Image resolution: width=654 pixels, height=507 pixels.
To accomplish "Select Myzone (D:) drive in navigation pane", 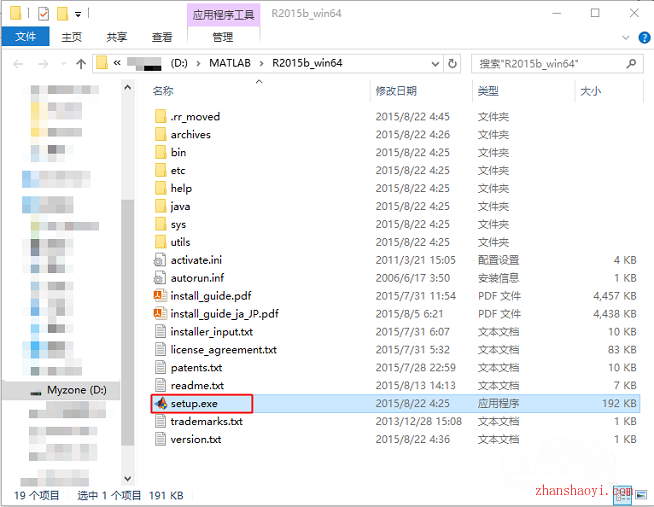I will coord(62,390).
